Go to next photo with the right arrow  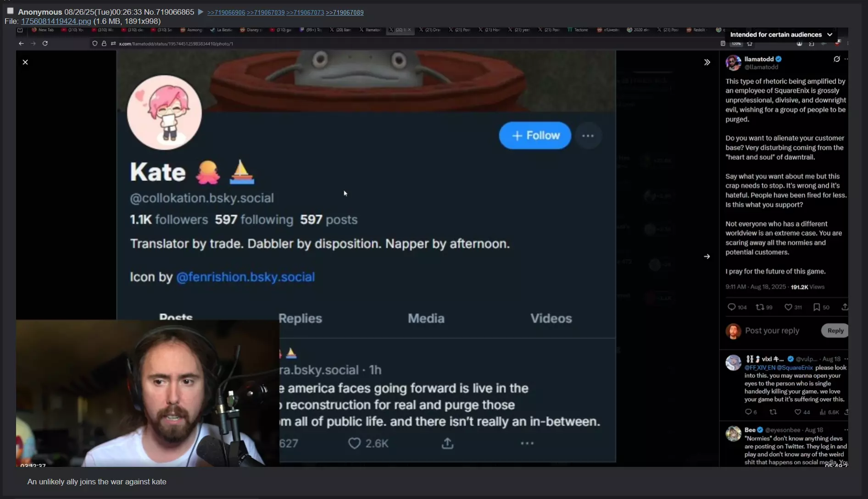pyautogui.click(x=707, y=256)
